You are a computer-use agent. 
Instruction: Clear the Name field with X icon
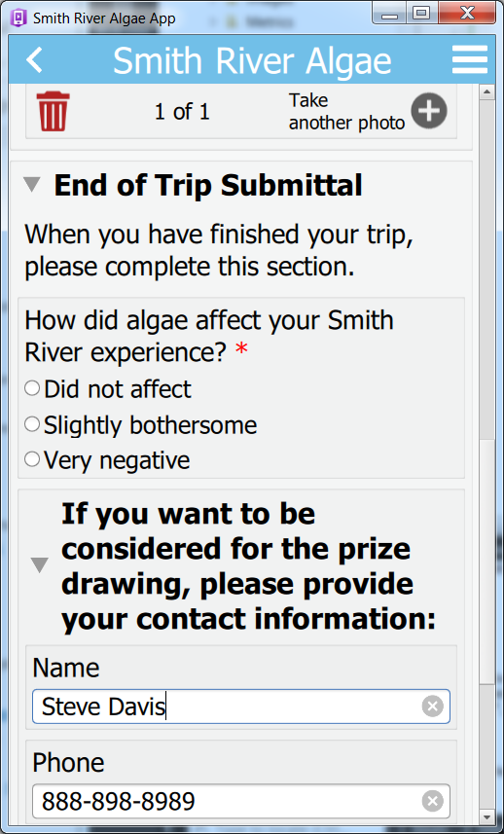tap(432, 707)
